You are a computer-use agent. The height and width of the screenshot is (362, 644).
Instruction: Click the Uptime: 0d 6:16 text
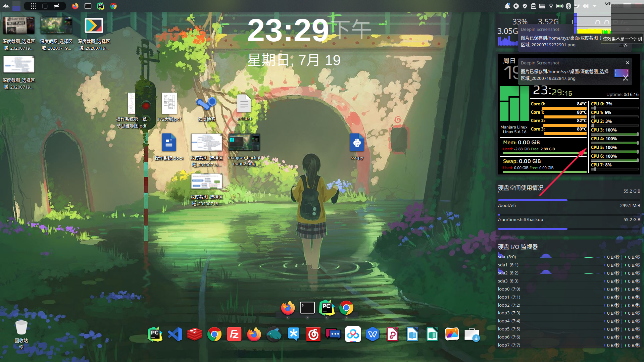click(622, 95)
